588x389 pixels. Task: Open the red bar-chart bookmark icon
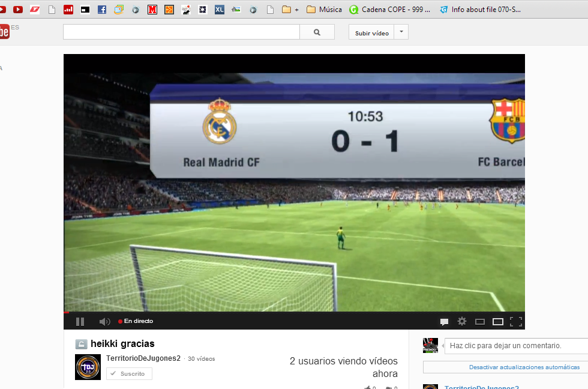click(x=68, y=10)
